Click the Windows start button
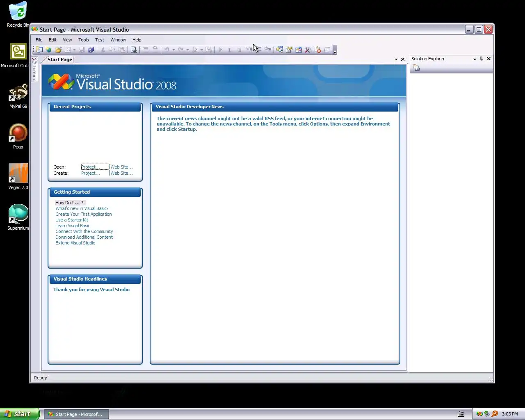This screenshot has height=420, width=525. [20, 414]
